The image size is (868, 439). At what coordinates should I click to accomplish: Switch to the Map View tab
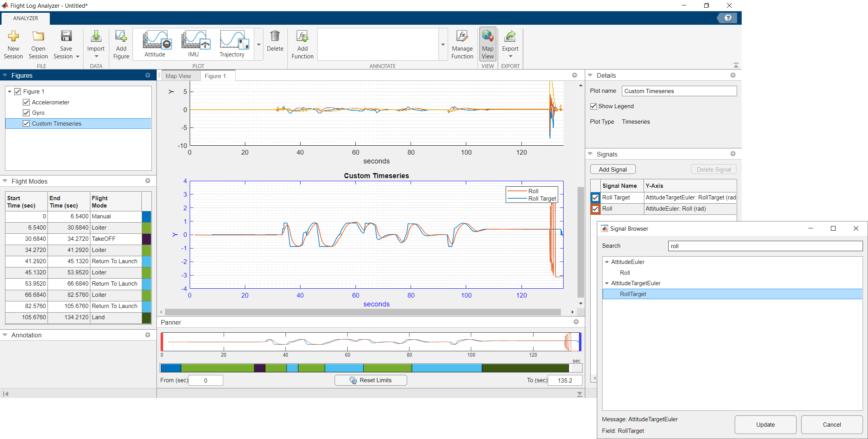pos(179,76)
